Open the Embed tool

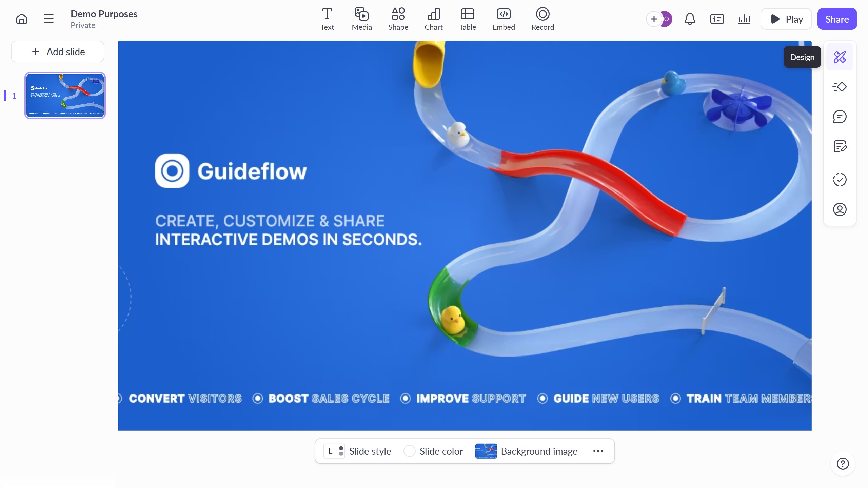point(504,19)
